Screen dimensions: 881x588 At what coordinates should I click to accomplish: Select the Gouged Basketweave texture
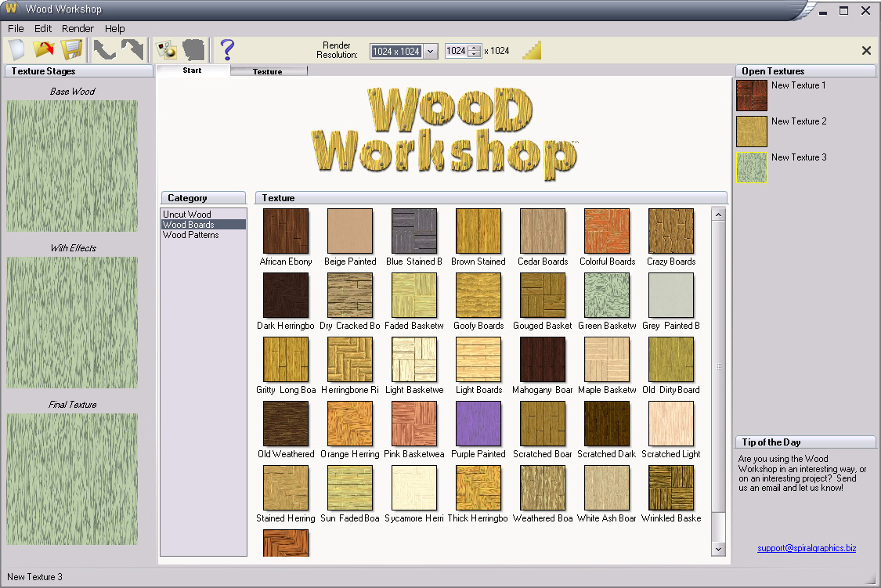(543, 295)
